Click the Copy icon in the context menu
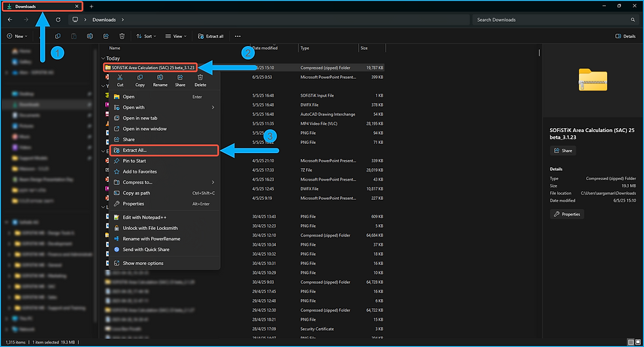 (140, 77)
